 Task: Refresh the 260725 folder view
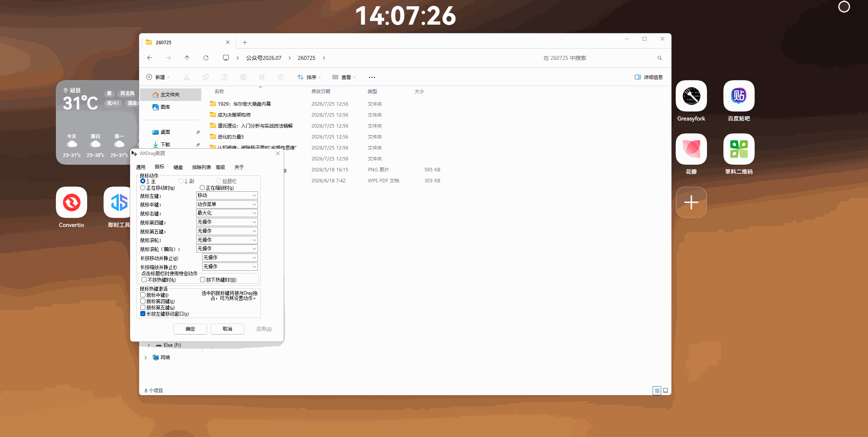[x=206, y=58]
